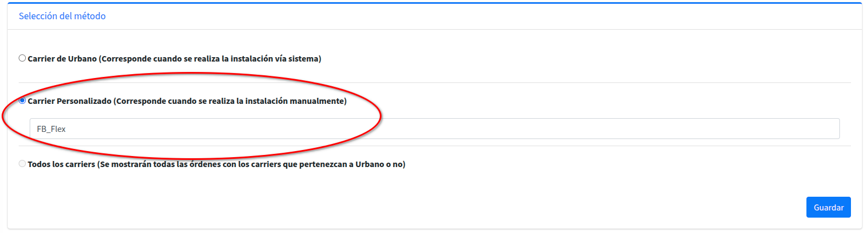Viewport: 868px width, 233px height.
Task: Select the Carrier Personalizado radio button
Action: pos(22,101)
